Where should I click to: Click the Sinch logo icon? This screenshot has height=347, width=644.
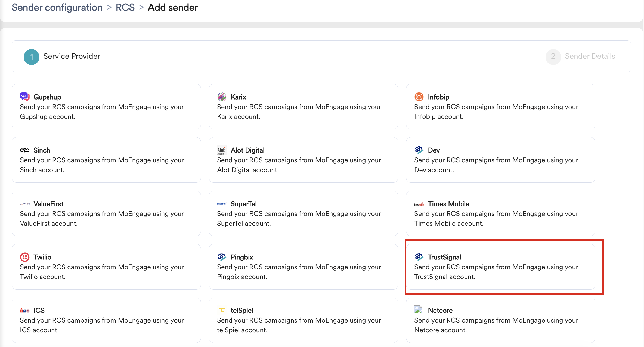pos(24,150)
